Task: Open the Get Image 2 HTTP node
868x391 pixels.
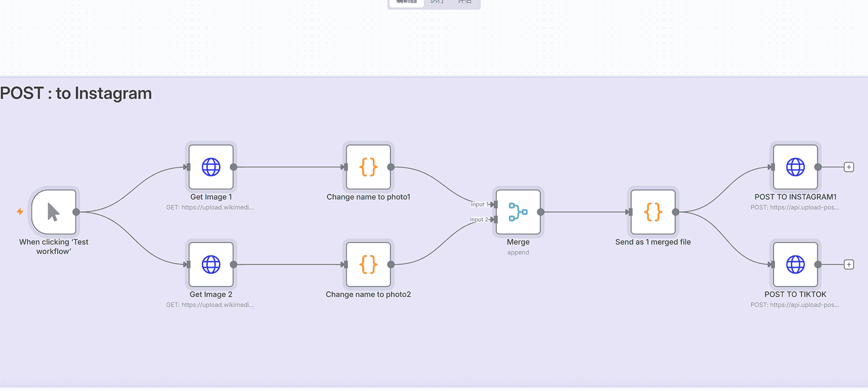Action: tap(211, 264)
